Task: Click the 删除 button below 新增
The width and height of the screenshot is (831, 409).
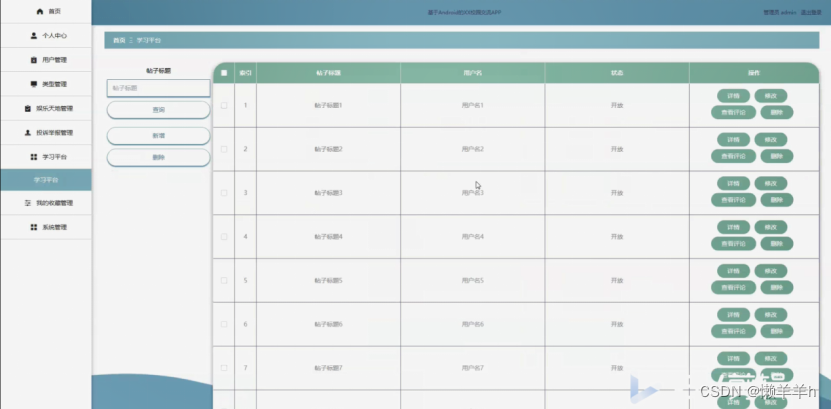Action: pyautogui.click(x=158, y=157)
